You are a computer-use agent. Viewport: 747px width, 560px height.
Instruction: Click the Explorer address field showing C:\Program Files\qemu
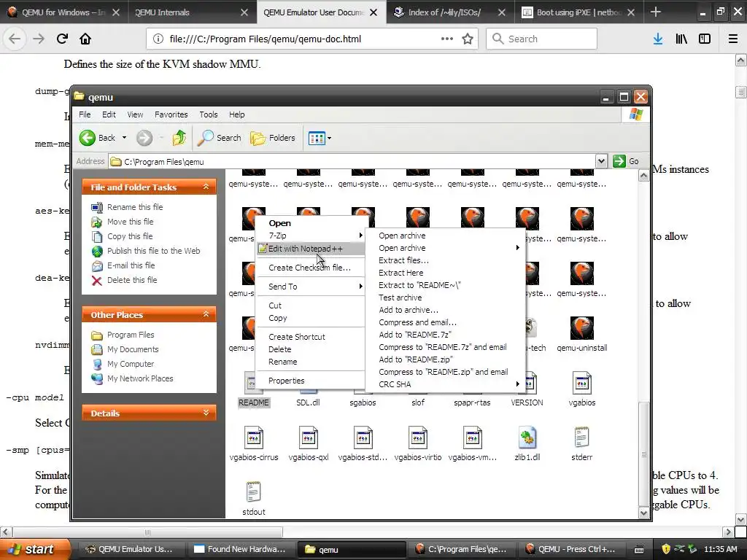tap(352, 161)
